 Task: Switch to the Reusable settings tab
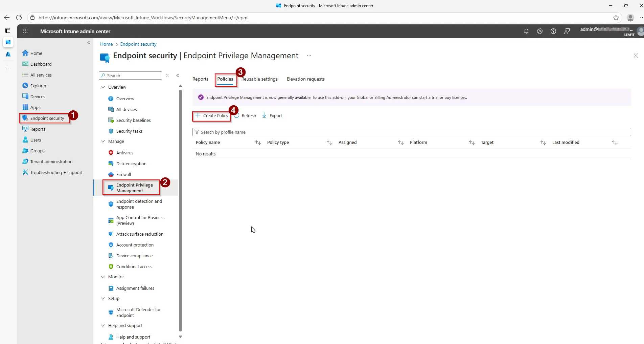(259, 79)
